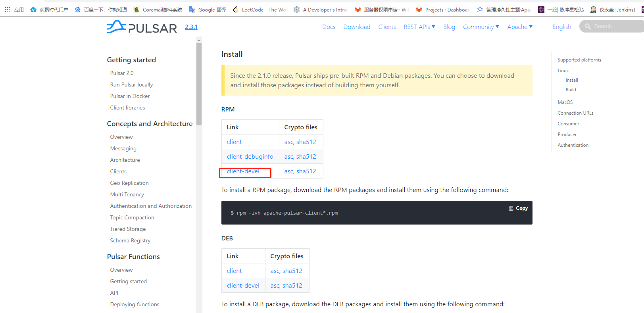
Task: Open the API link under Pulsar Functions
Action: [114, 293]
